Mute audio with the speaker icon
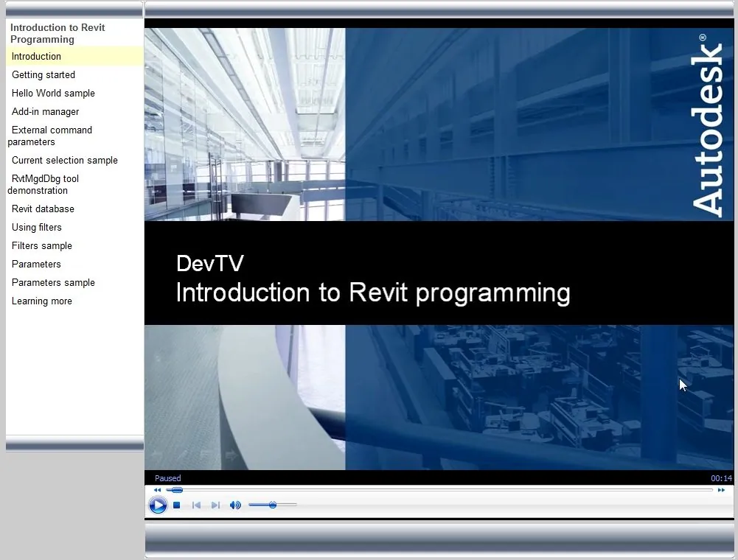 [x=235, y=505]
